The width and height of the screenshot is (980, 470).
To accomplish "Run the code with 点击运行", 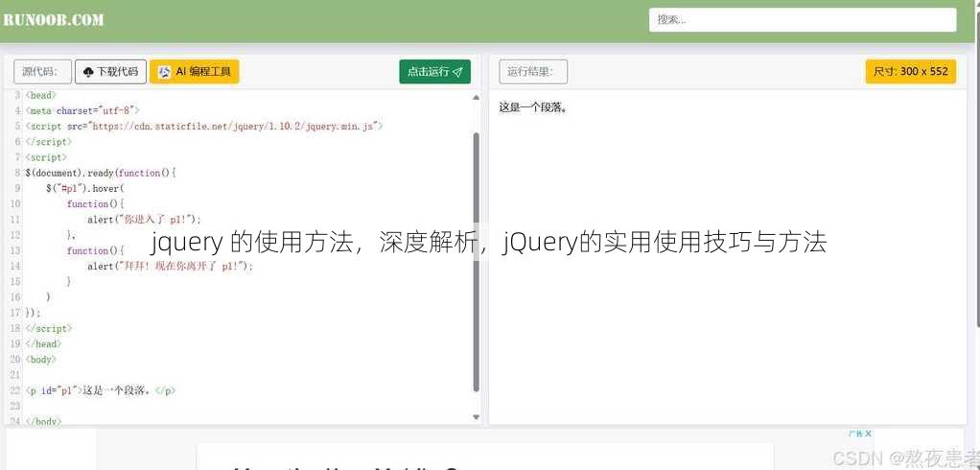I will [x=435, y=72].
